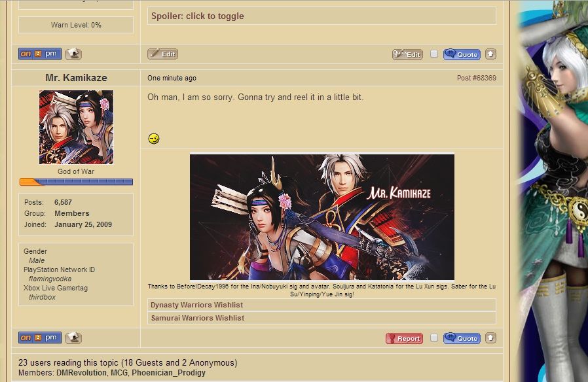588x382 pixels.
Task: Click the yellow smiley emoticon in the post
Action: [154, 139]
